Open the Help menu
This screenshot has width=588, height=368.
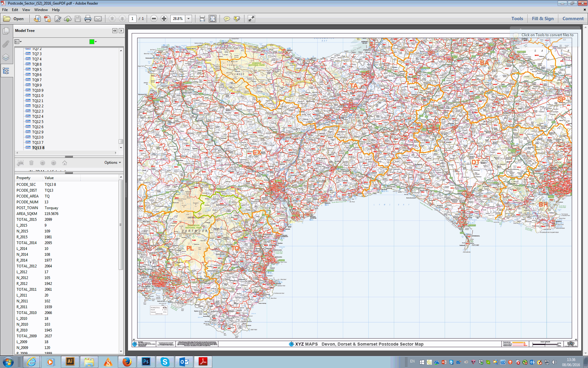56,10
